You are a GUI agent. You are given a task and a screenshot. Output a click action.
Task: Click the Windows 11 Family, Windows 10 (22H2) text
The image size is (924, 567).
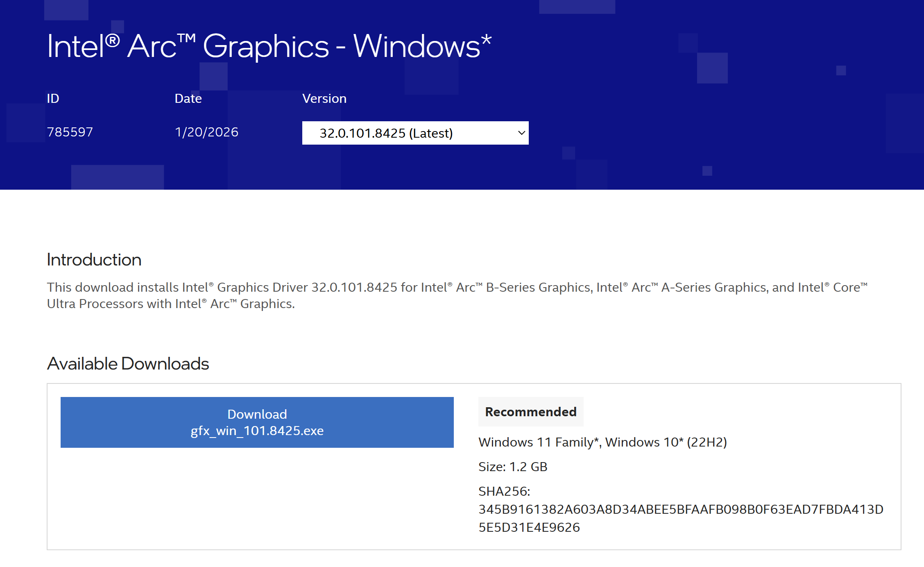[x=602, y=442]
